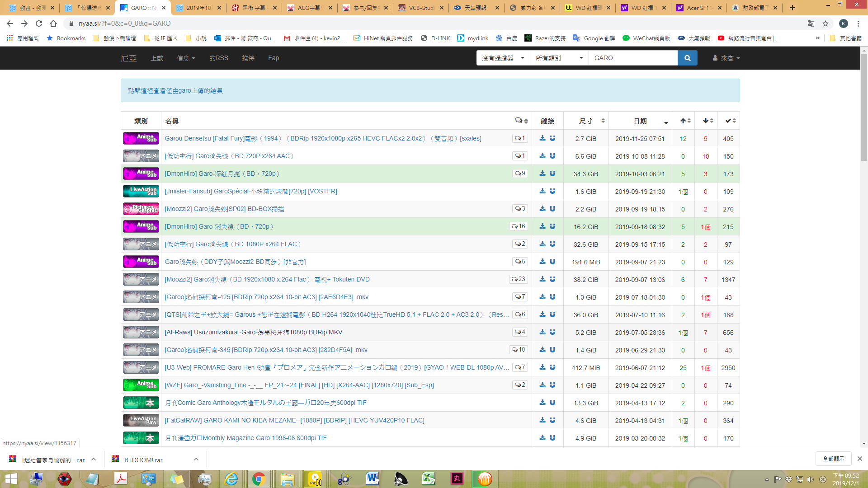Close the downloads bar
This screenshot has width=868, height=488.
tap(859, 459)
